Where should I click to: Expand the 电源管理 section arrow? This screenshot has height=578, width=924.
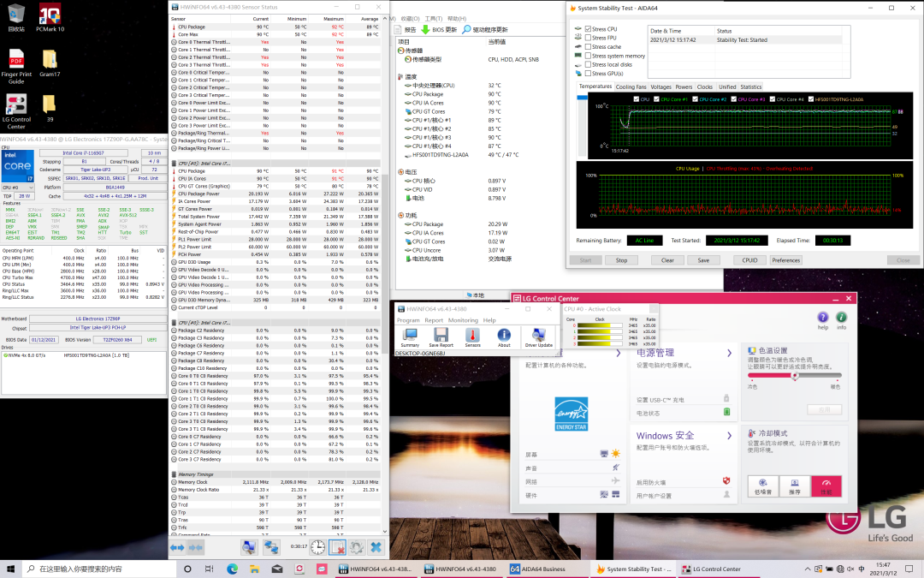pyautogui.click(x=729, y=353)
